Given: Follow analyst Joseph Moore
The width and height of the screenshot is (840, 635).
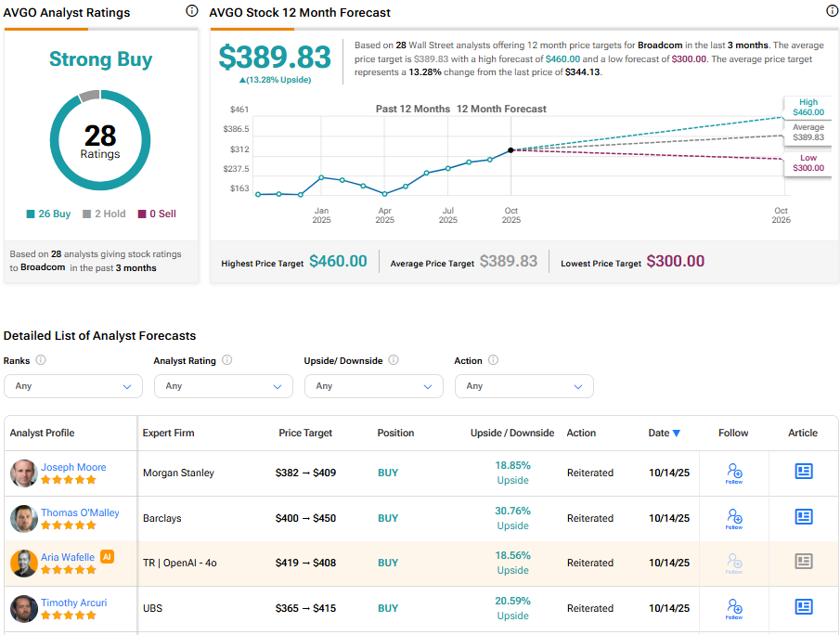Looking at the screenshot, I should click(x=734, y=473).
